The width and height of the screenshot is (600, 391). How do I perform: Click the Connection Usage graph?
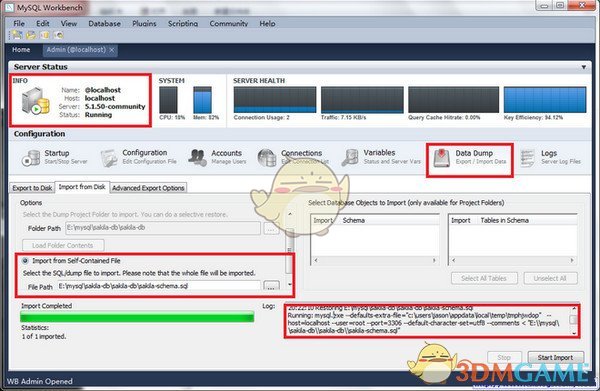275,100
